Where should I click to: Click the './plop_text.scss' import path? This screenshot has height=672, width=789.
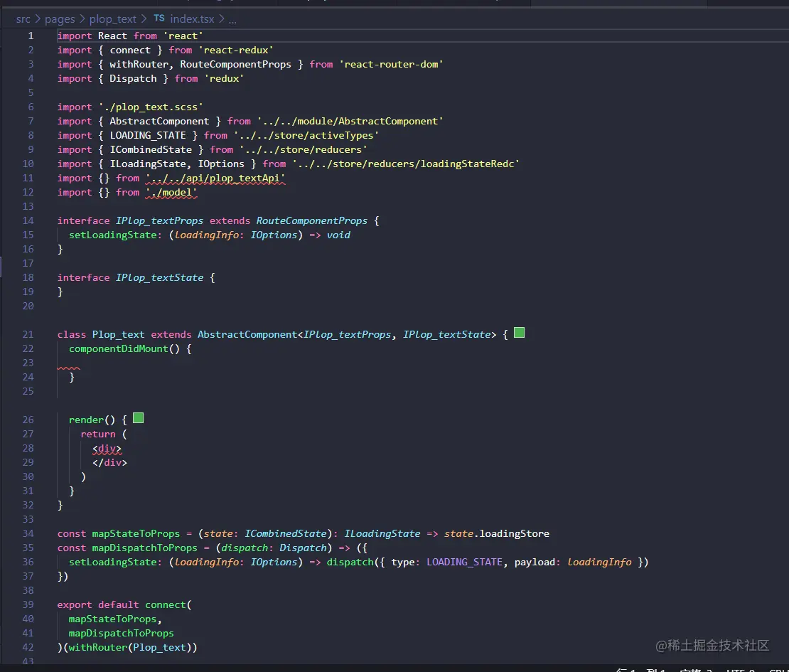(151, 107)
